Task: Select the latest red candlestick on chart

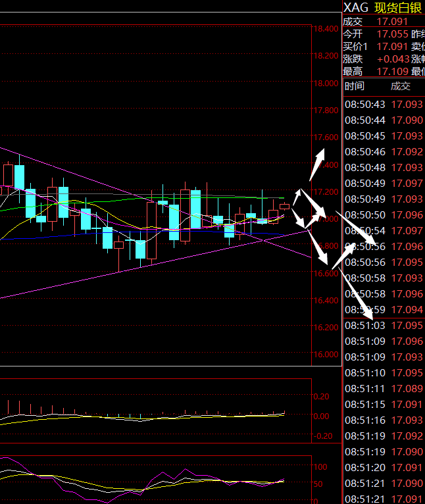Action: coord(284,207)
